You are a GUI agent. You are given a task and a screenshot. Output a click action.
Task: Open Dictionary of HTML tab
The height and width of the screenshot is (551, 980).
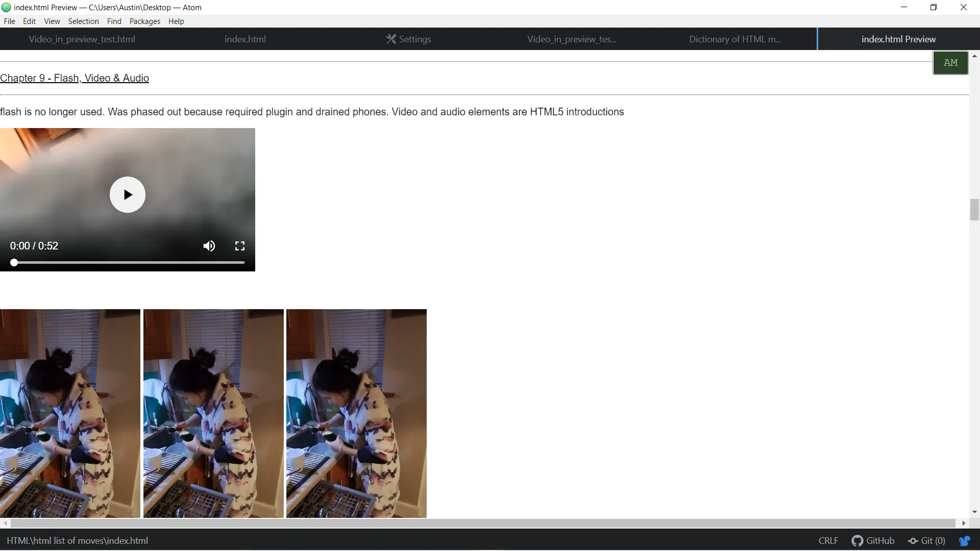point(734,39)
